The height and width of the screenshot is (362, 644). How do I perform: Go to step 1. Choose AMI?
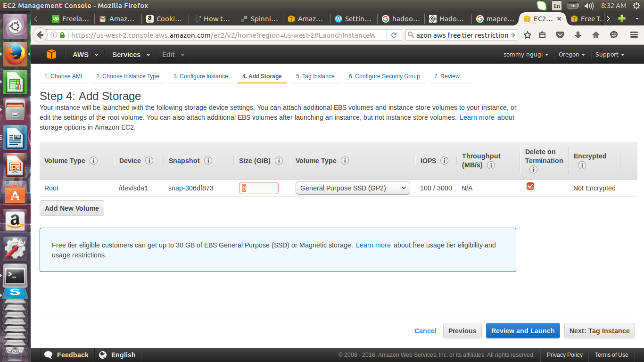click(63, 76)
